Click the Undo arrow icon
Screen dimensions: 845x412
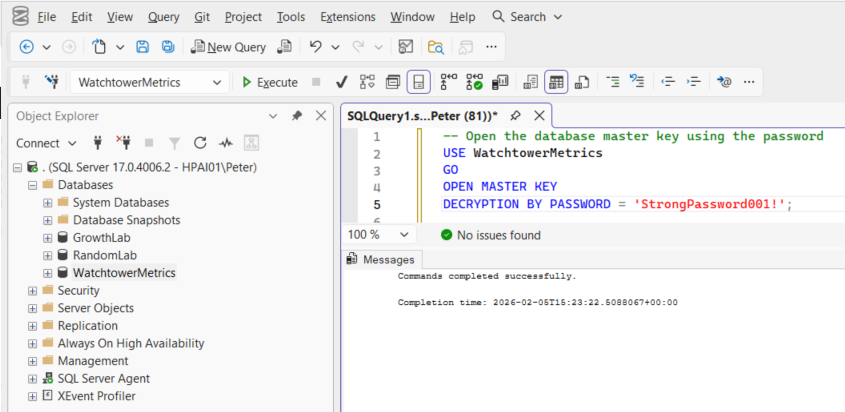click(x=316, y=47)
